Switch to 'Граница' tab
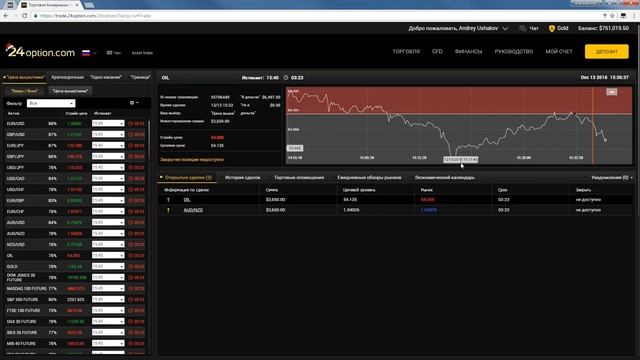This screenshot has width=640, height=360. 140,77
